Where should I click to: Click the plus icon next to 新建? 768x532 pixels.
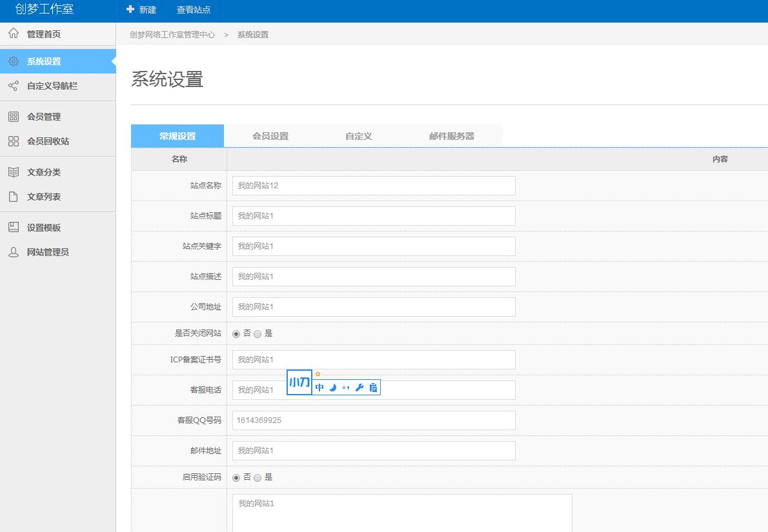click(130, 10)
